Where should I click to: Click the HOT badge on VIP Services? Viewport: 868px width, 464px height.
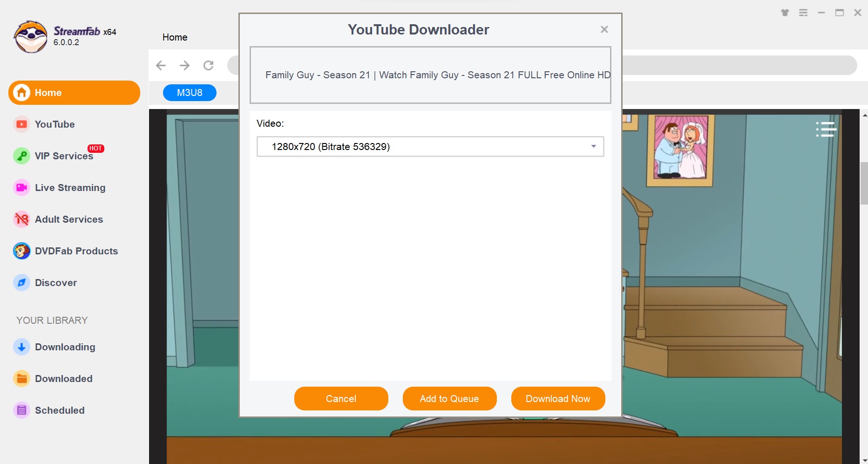pyautogui.click(x=95, y=148)
